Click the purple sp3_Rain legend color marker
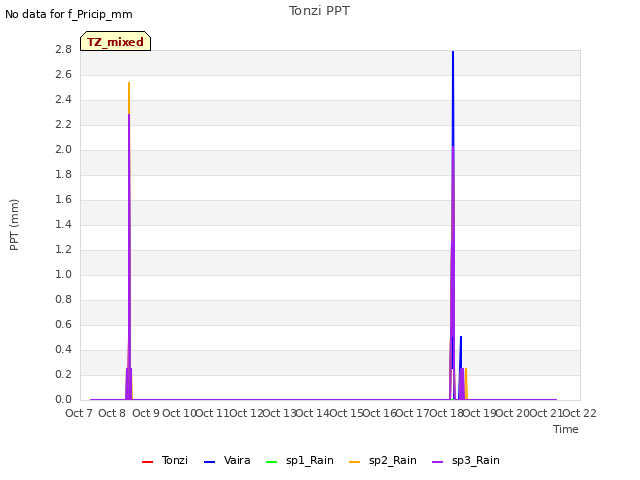Screen dimensions: 640x480 pyautogui.click(x=438, y=462)
